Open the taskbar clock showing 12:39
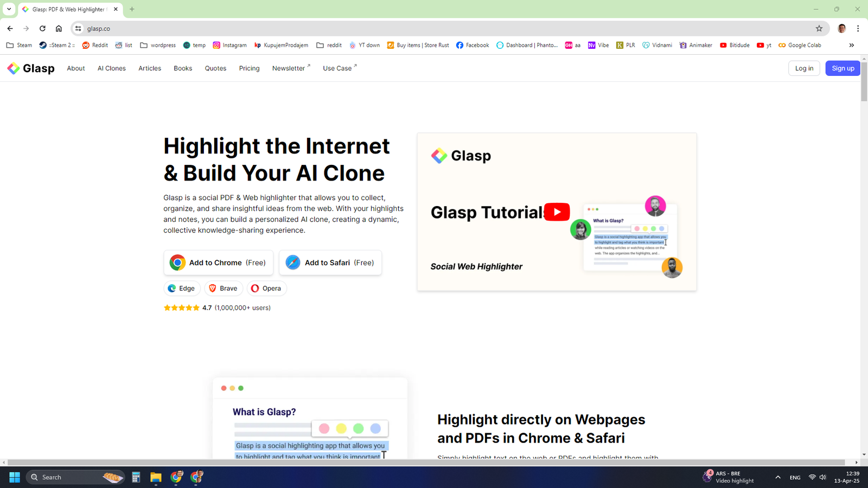This screenshot has width=868, height=488. [847, 477]
